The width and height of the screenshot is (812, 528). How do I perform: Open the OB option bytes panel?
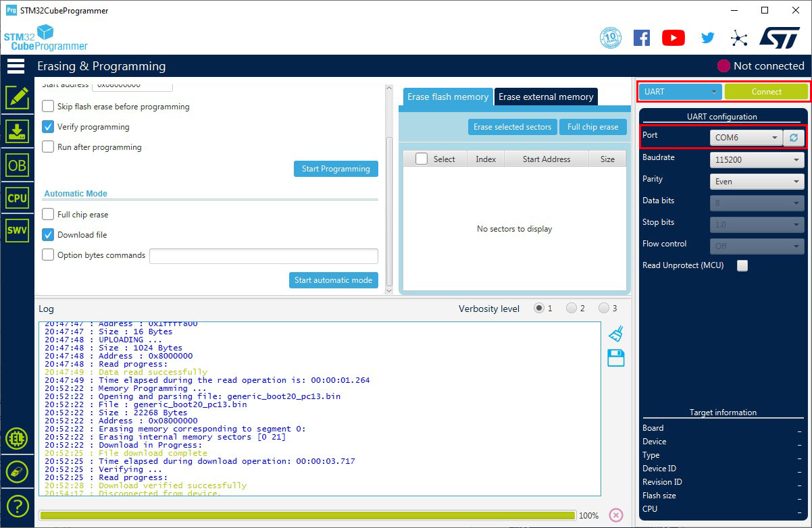pos(17,165)
